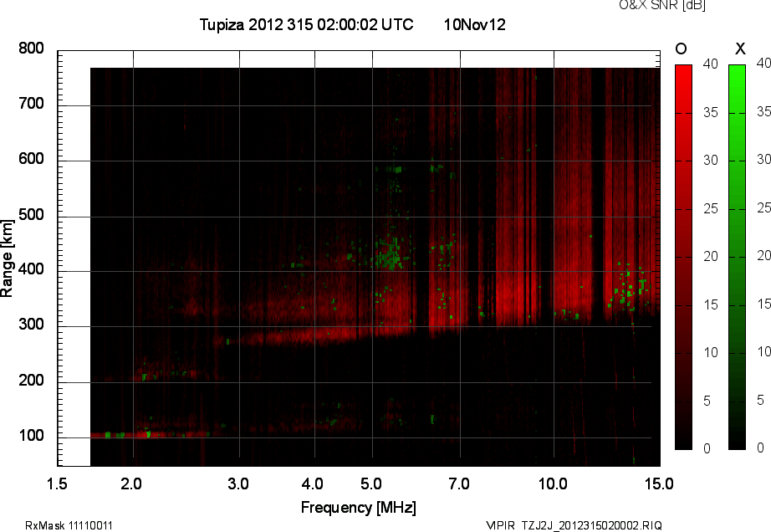
Task: Click the 'Frequency [MHz]' axis label
Action: click(359, 508)
